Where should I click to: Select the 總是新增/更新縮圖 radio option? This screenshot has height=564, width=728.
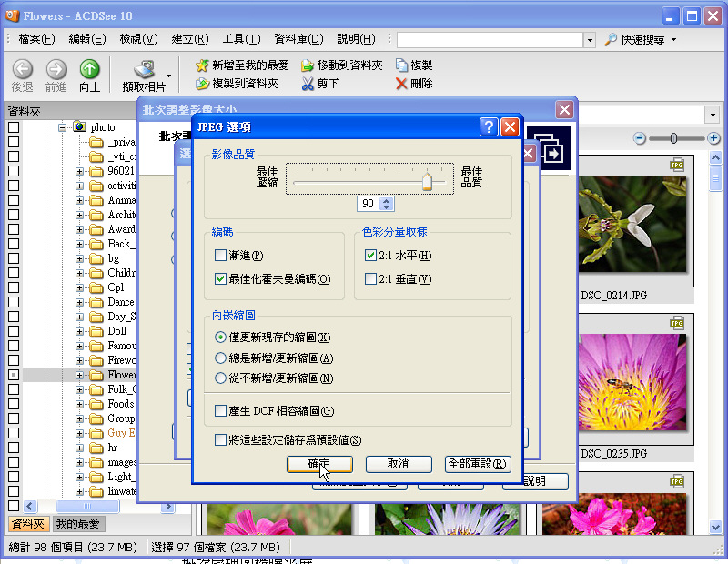(220, 358)
